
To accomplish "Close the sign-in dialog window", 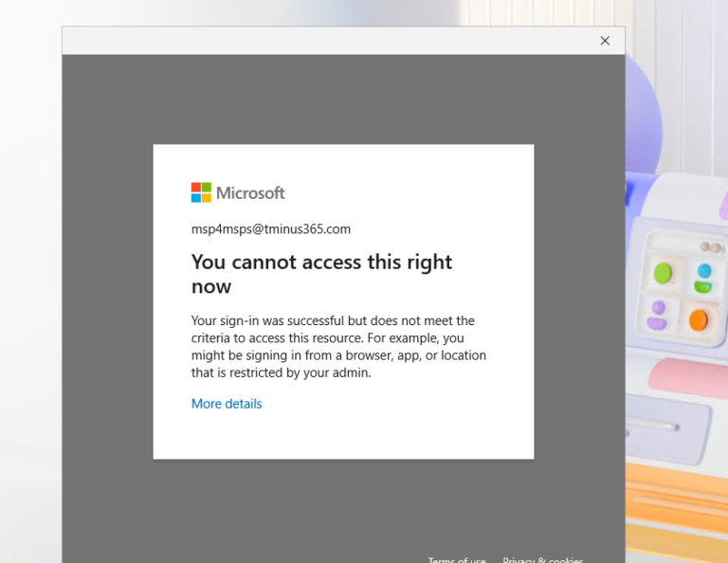I will (x=605, y=41).
